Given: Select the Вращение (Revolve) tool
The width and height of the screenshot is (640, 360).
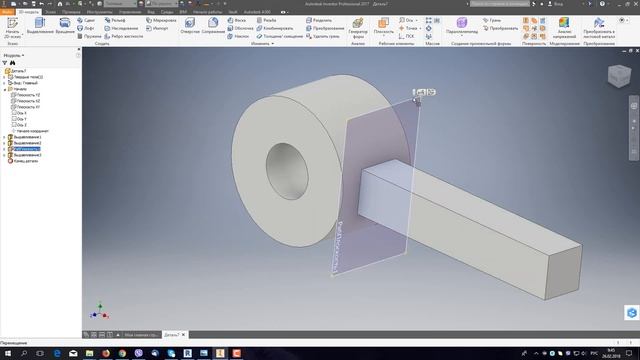Looking at the screenshot, I should pos(65,26).
